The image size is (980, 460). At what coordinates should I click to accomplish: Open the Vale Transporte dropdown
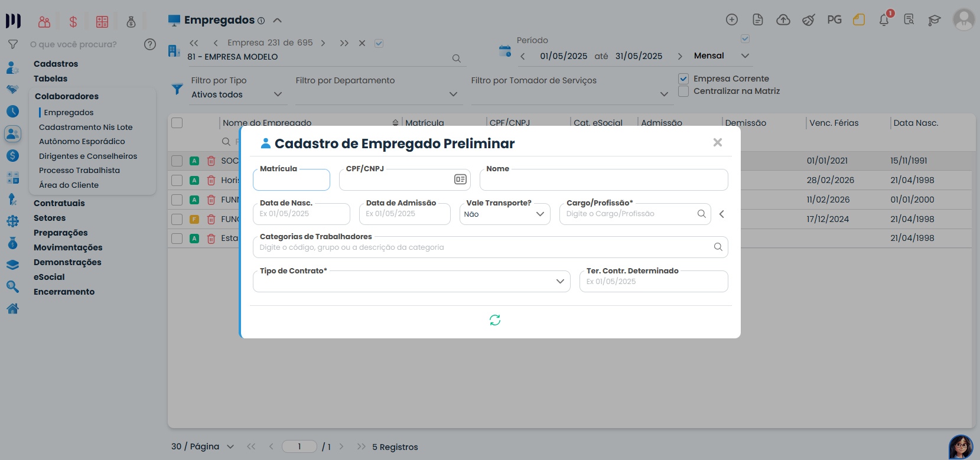[504, 214]
